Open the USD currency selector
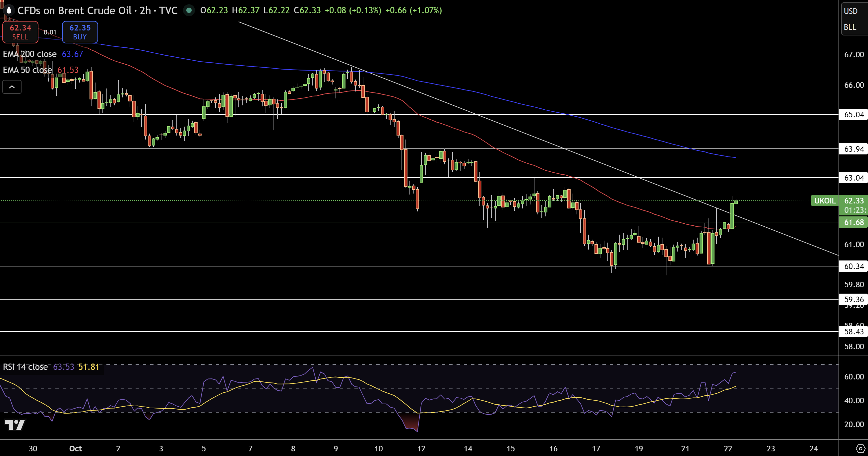The width and height of the screenshot is (868, 456). 850,11
